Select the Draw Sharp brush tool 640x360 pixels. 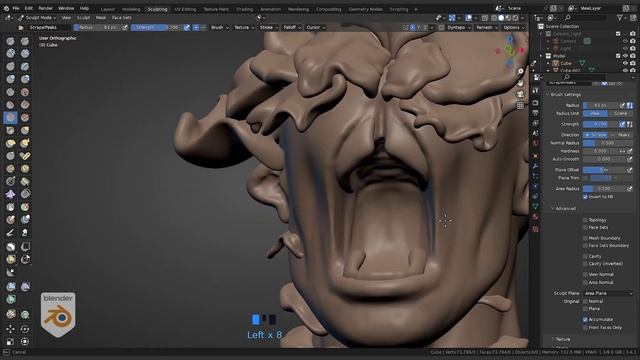coord(25,41)
